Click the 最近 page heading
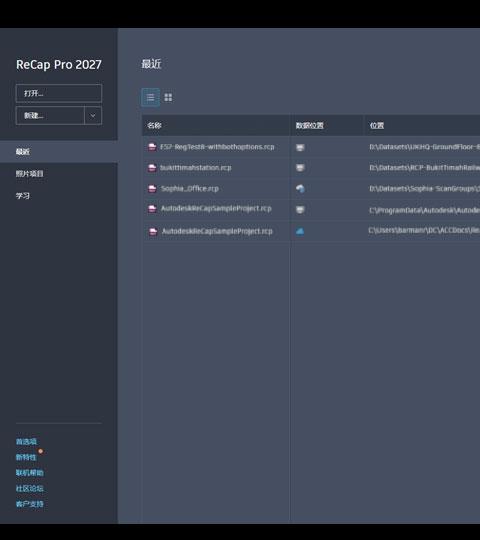 tap(151, 64)
